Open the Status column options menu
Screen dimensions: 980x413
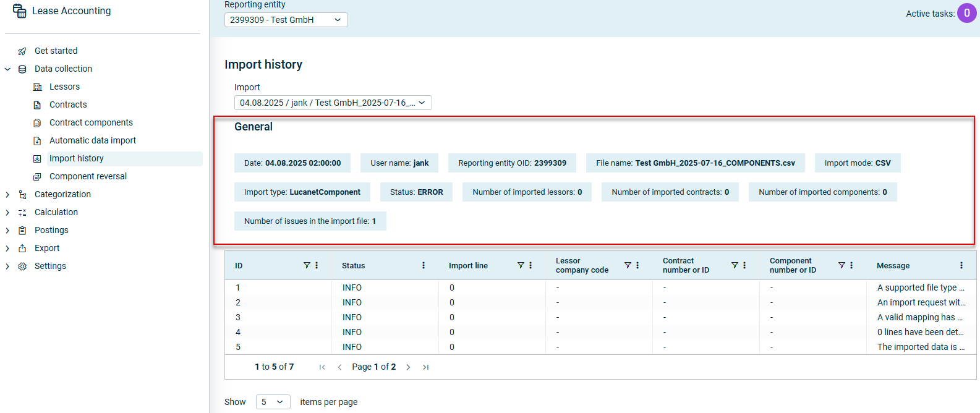click(x=424, y=265)
